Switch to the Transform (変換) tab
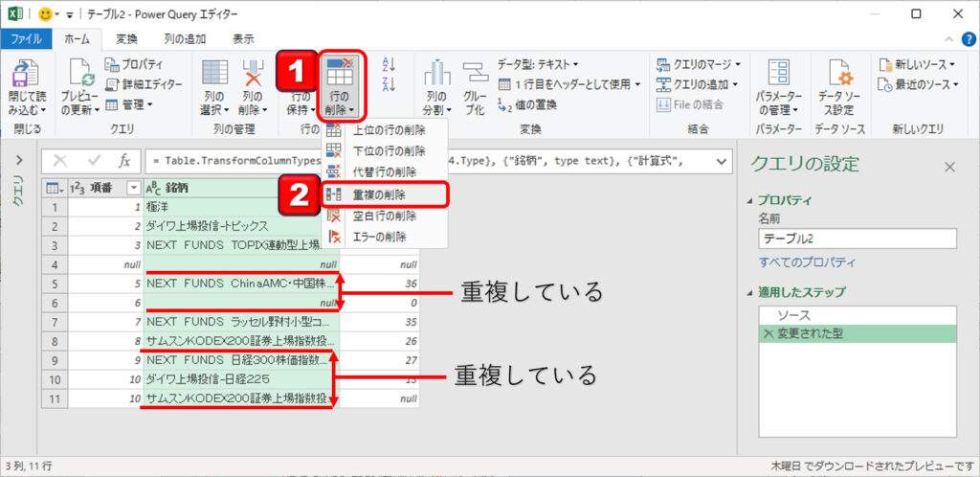980x477 pixels. coord(126,38)
